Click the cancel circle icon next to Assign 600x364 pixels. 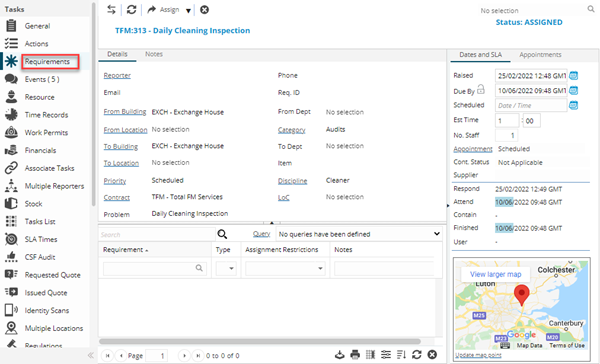click(x=205, y=10)
